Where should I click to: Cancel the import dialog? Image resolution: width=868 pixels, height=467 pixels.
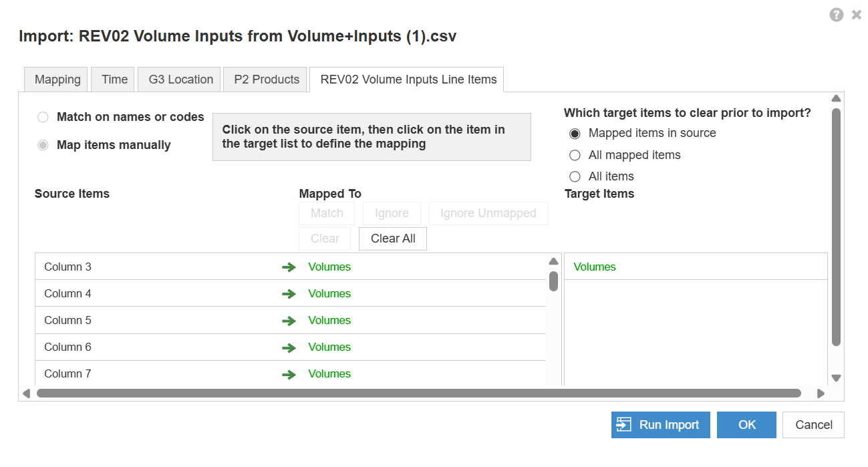pos(813,425)
